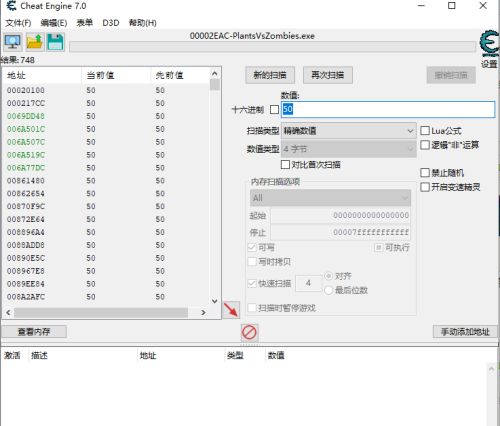The image size is (500, 426).
Task: Click the 当前值 column header
Action: (116, 75)
